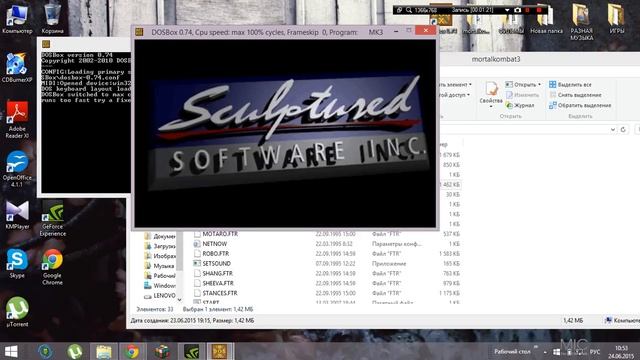Open the recorder bar dropdown arrow
The image size is (640, 360).
(507, 10)
